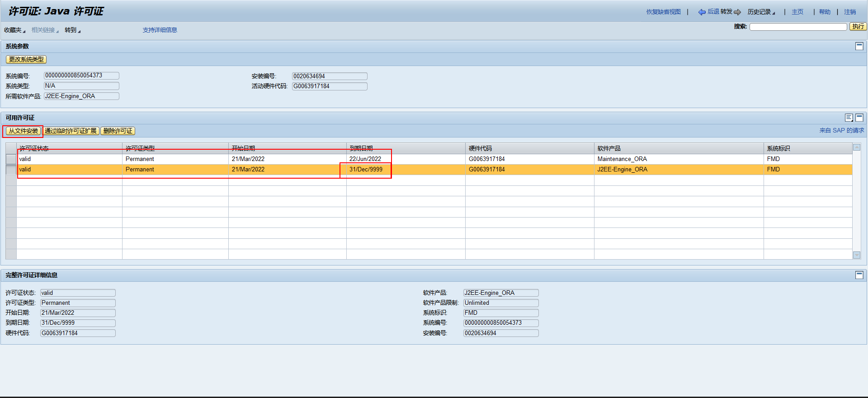Image resolution: width=868 pixels, height=398 pixels.
Task: Click the 系统编号 detail field
Action: tap(501, 323)
